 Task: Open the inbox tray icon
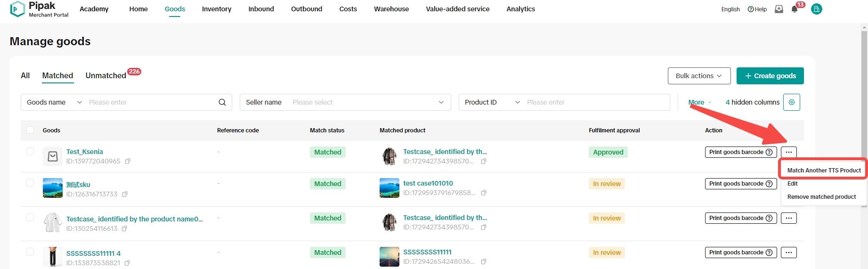pyautogui.click(x=779, y=9)
